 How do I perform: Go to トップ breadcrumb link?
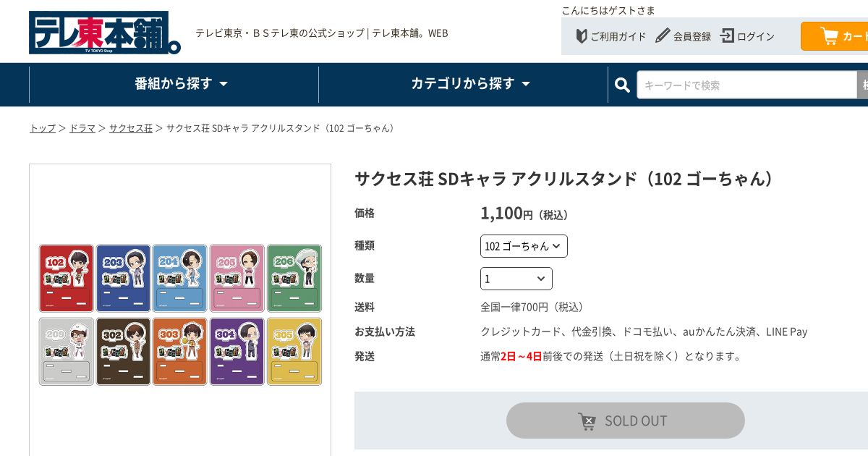pos(43,128)
